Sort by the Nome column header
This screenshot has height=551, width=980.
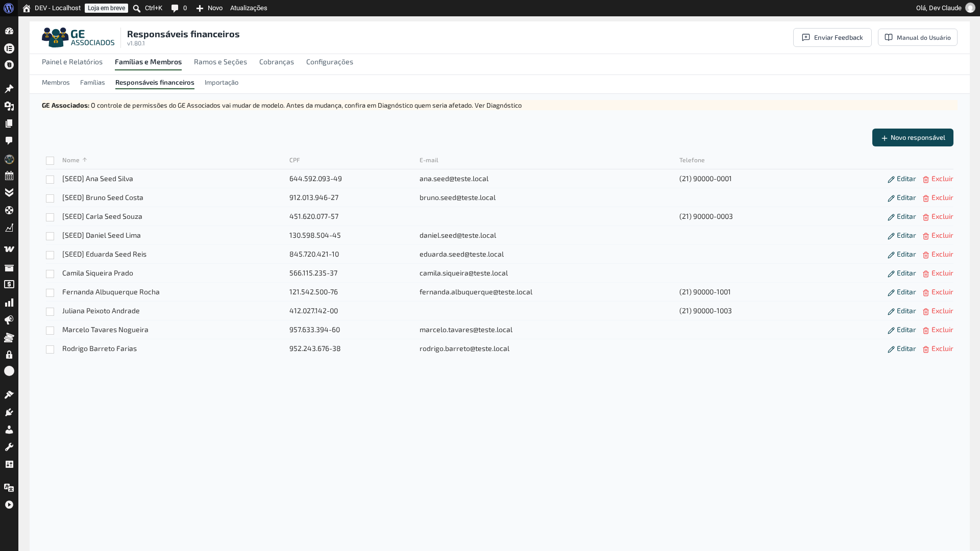tap(75, 160)
